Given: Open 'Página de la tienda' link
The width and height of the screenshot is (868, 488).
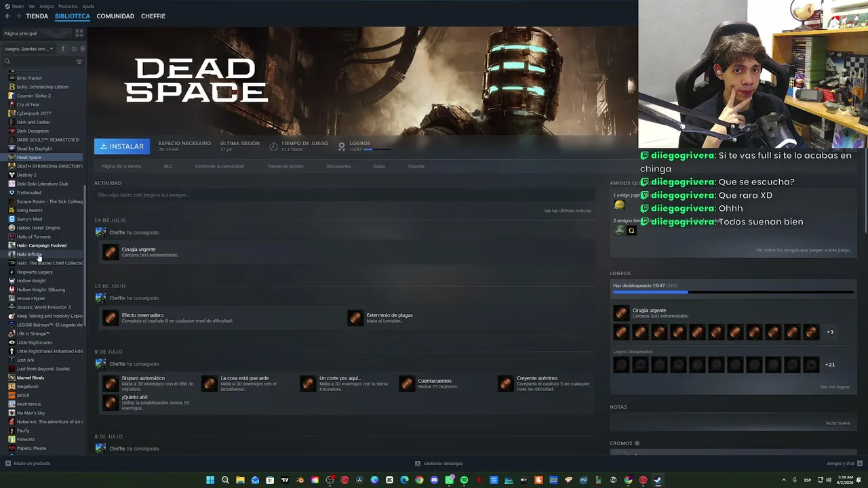Looking at the screenshot, I should pos(121,166).
